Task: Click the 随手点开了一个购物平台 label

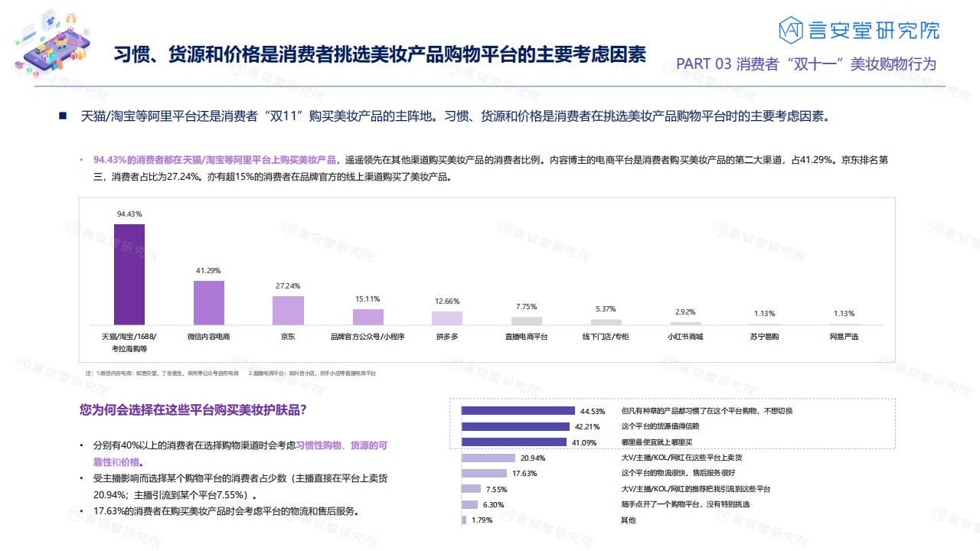Action: point(685,504)
